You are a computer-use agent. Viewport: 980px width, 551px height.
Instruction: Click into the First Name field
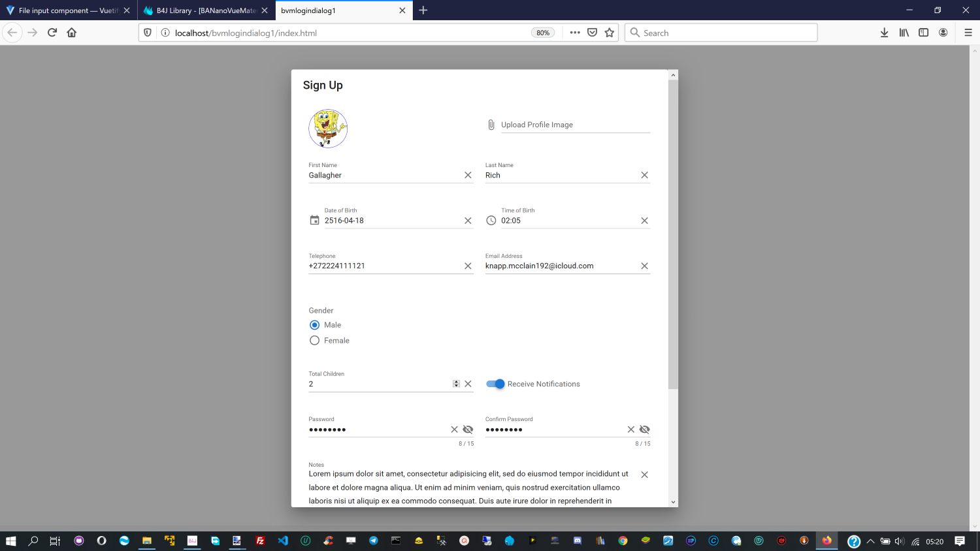coord(385,175)
